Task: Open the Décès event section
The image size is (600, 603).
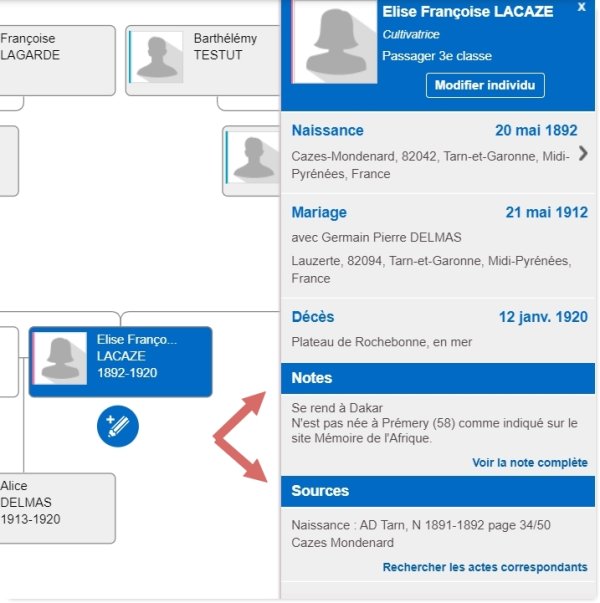Action: [312, 317]
